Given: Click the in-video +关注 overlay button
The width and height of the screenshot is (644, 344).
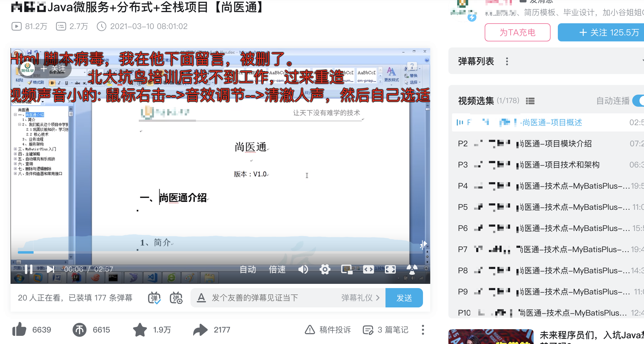Looking at the screenshot, I should pyautogui.click(x=53, y=69).
